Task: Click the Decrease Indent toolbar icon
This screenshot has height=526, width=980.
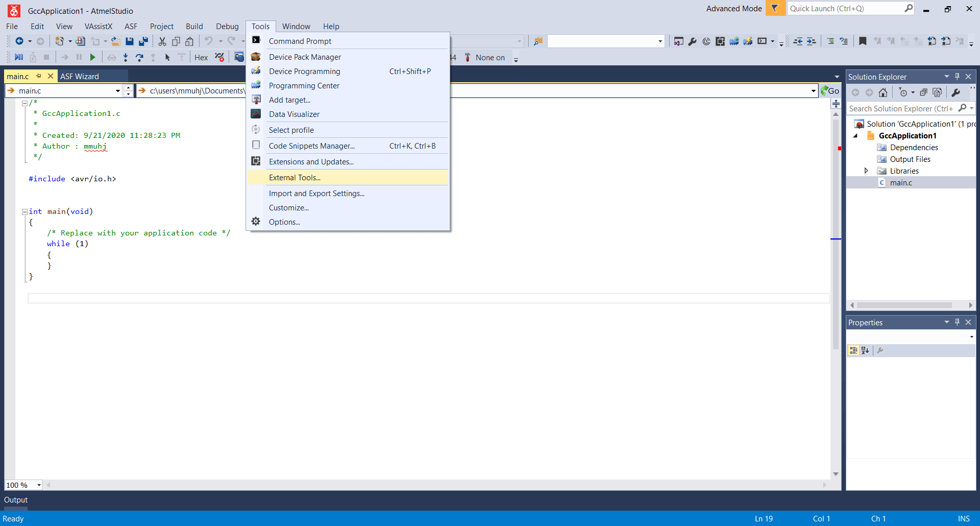Action: [x=798, y=41]
